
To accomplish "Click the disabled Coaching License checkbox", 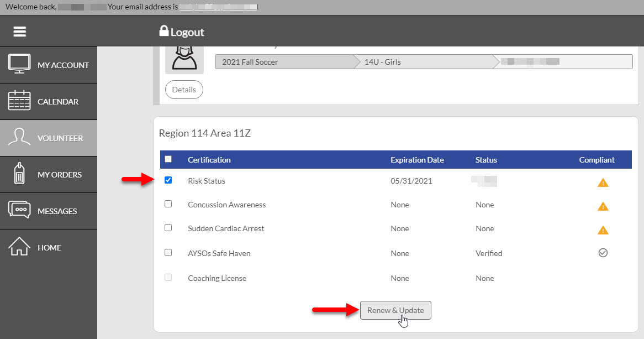I will (x=168, y=278).
